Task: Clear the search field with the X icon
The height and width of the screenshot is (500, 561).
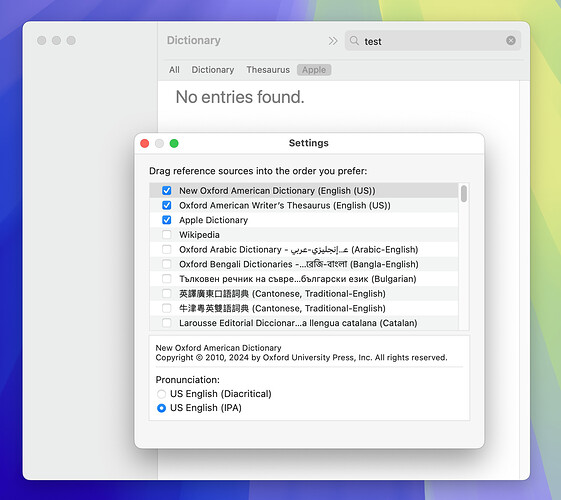Action: pyautogui.click(x=511, y=40)
